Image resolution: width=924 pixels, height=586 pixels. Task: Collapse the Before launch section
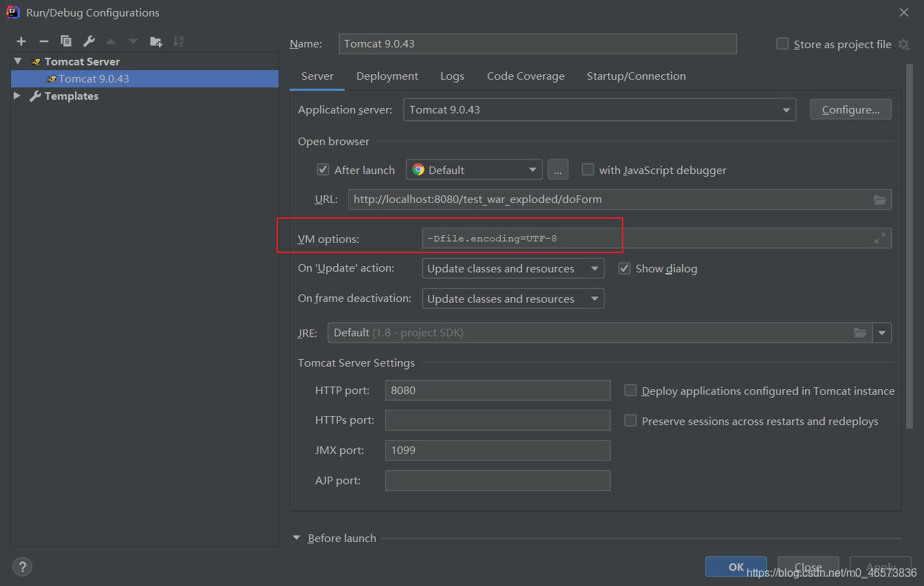[297, 538]
